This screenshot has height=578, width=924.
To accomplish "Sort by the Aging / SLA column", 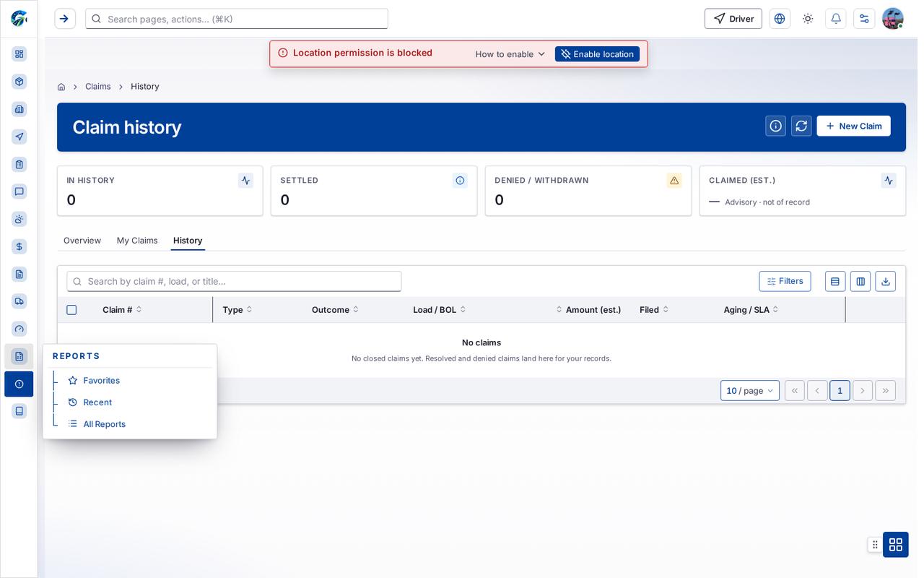I will click(751, 310).
